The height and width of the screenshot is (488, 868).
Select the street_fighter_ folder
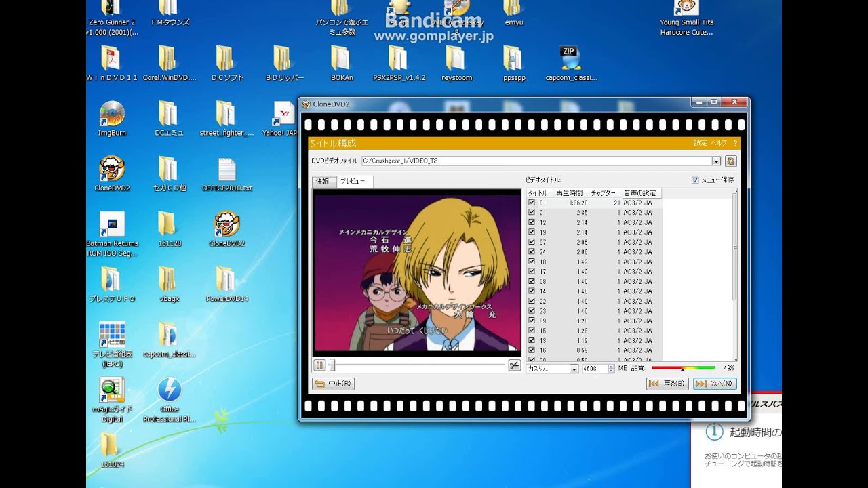(226, 119)
